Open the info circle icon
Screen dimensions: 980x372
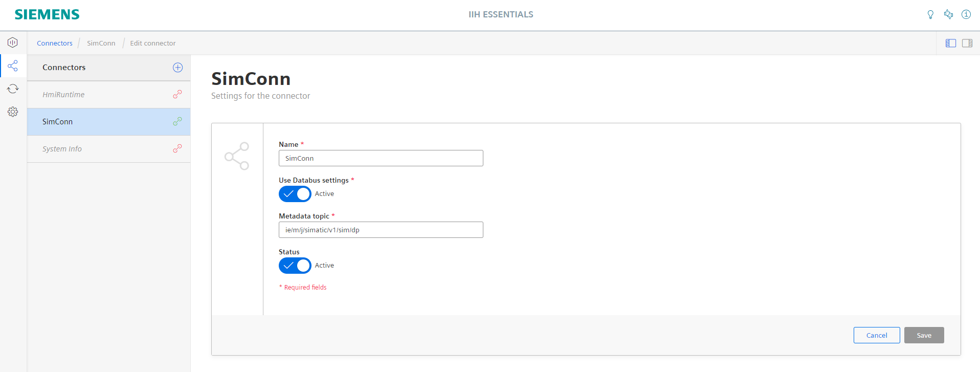966,14
